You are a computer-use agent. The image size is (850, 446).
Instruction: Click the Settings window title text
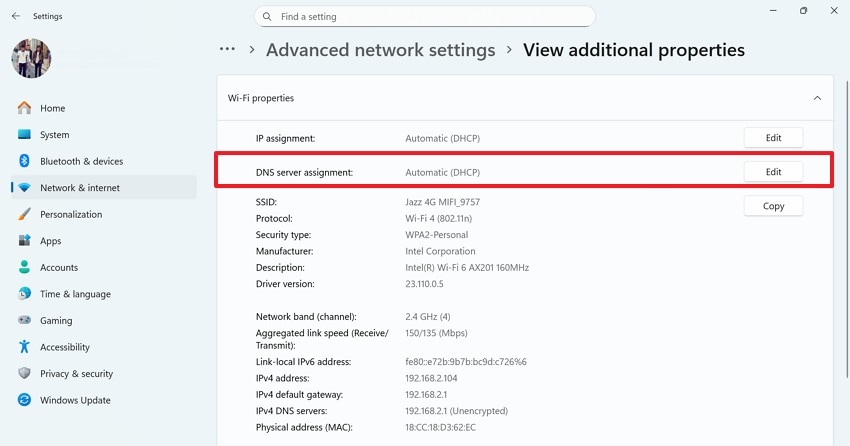(48, 16)
